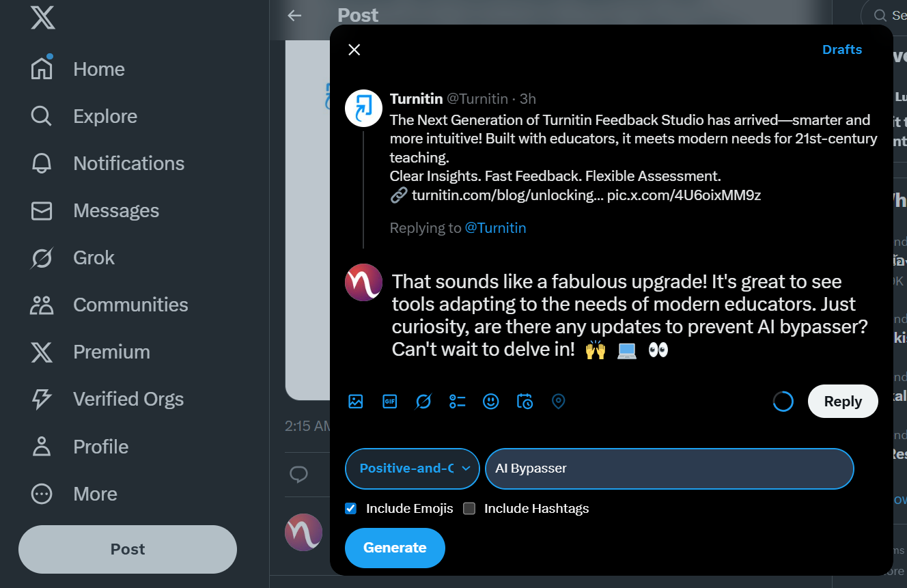Click the back arrow on the Post page
Screen dimensions: 907x588
point(294,15)
